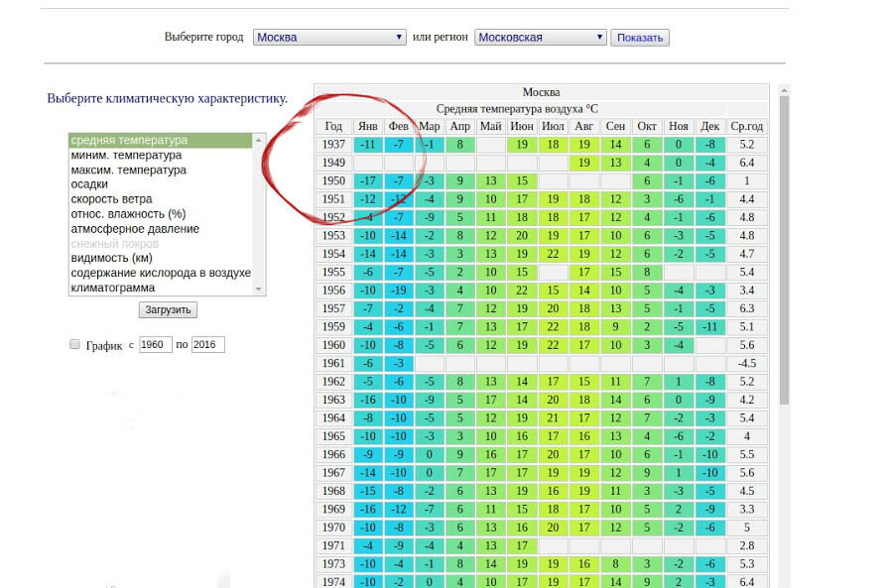The width and height of the screenshot is (889, 588).
Task: Click the Год column header
Action: pyautogui.click(x=333, y=126)
